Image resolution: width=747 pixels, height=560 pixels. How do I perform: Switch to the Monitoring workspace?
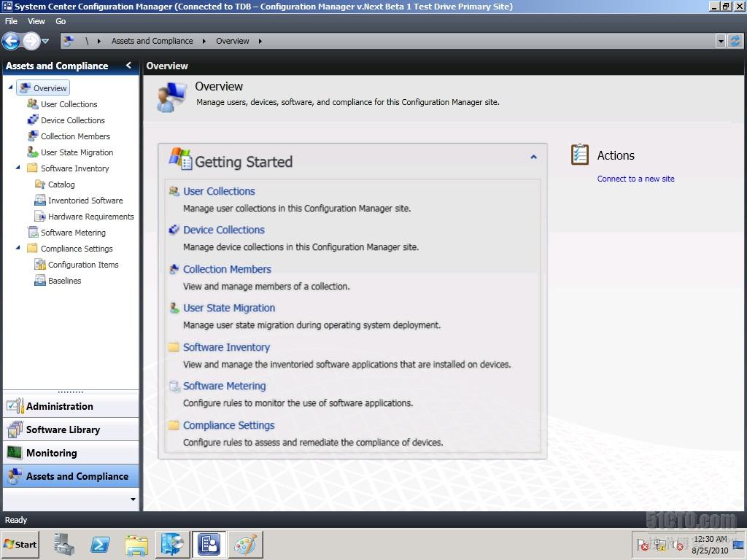pyautogui.click(x=71, y=453)
